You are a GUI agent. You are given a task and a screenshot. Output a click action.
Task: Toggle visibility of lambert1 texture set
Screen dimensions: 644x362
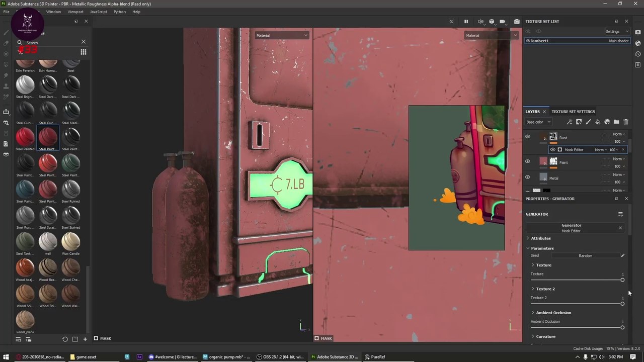click(528, 41)
